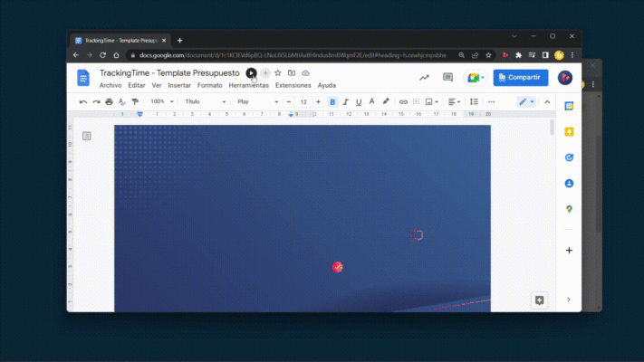Viewport: 644px width, 362px height.
Task: Open Keep notes side panel
Action: pyautogui.click(x=569, y=132)
